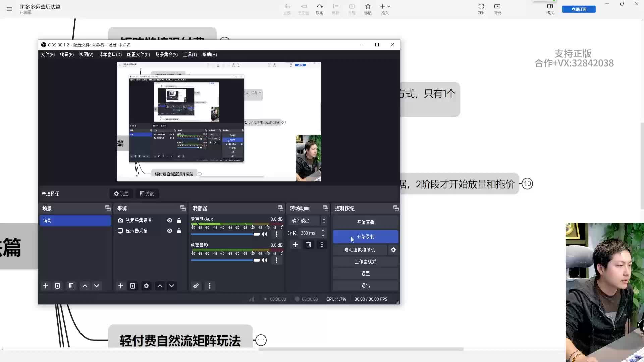The width and height of the screenshot is (644, 362).
Task: Undock the 转场动画 transitions panel
Action: (326, 208)
